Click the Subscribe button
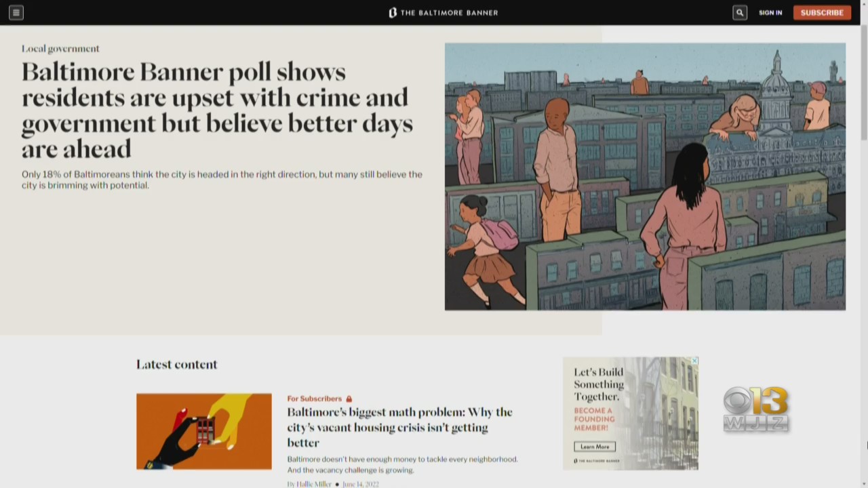This screenshot has width=868, height=488. point(822,12)
